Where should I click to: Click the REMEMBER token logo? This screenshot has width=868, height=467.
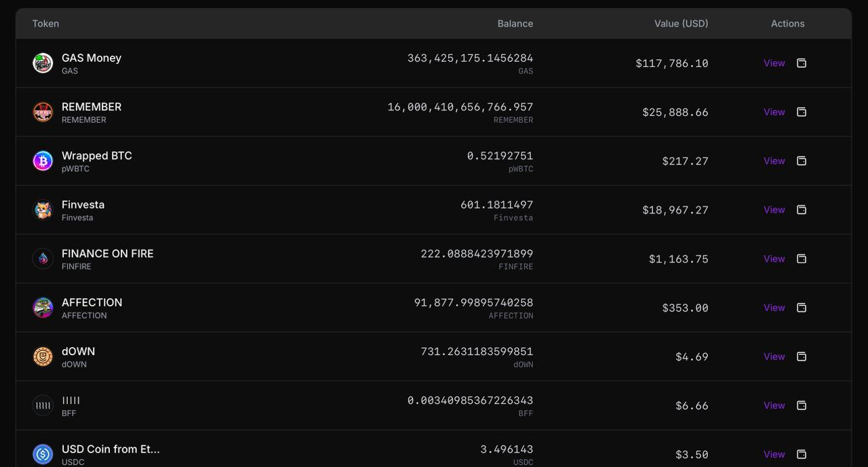[43, 112]
